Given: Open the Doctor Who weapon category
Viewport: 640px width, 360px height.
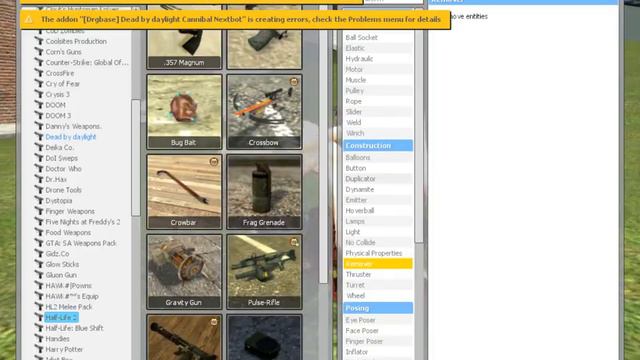Looking at the screenshot, I should coord(63,169).
